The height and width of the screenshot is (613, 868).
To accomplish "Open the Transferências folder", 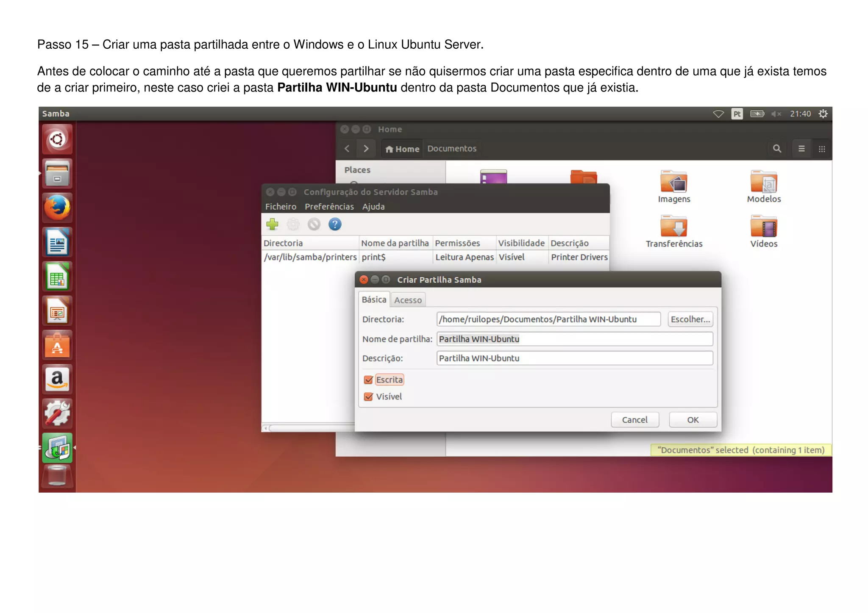I will point(674,232).
